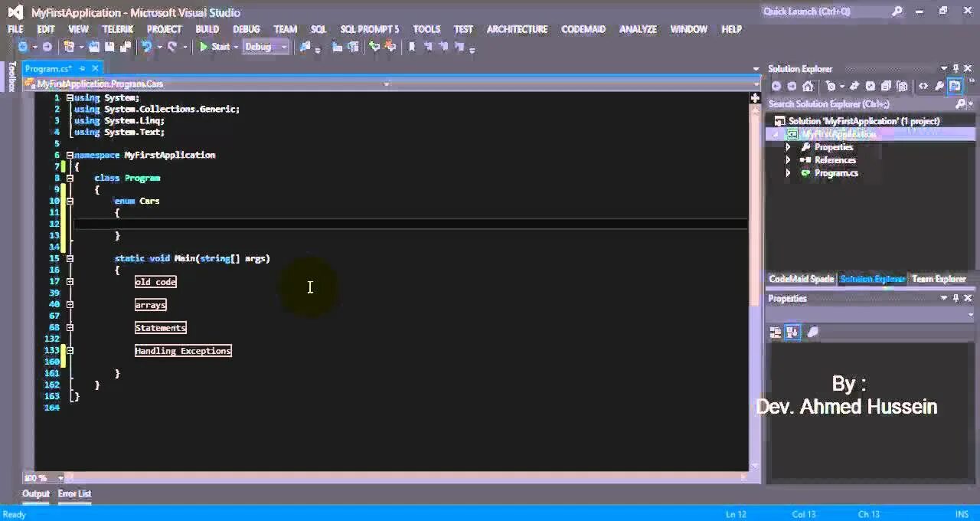Click the Save All toolbar icon

[126, 47]
